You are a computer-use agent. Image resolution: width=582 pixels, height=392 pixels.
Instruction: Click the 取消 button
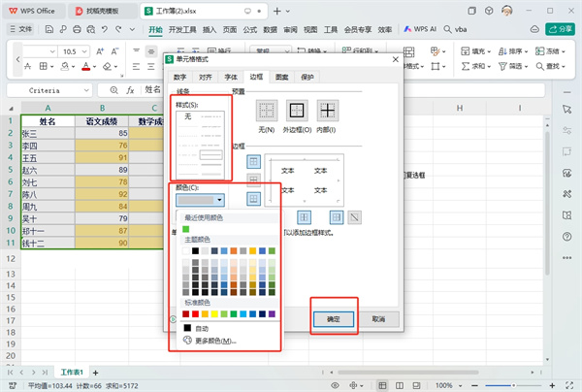tap(378, 318)
